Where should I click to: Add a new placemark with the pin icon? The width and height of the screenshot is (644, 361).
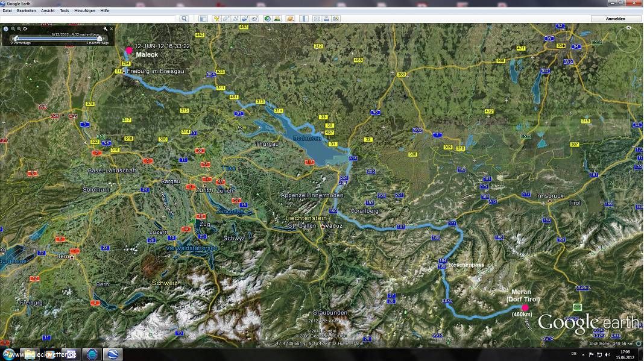point(216,19)
